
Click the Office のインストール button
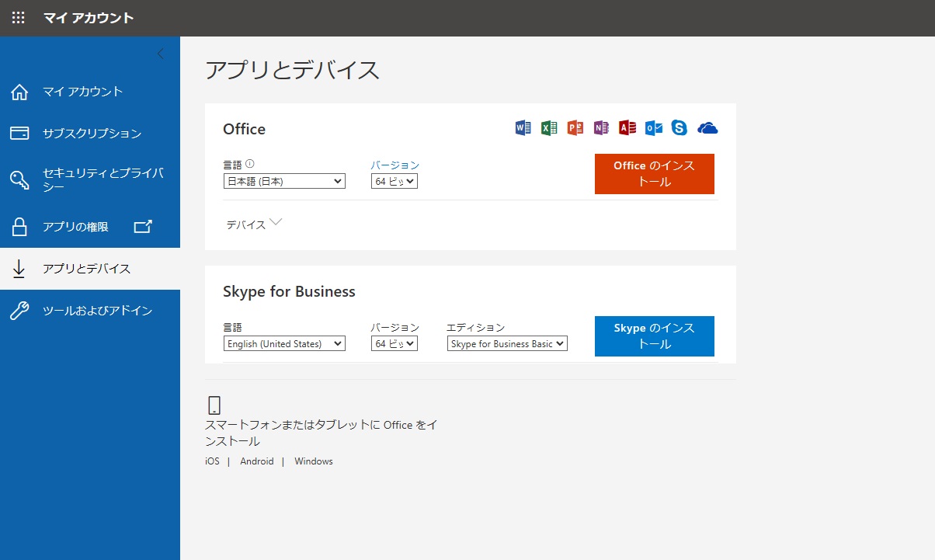coord(655,174)
